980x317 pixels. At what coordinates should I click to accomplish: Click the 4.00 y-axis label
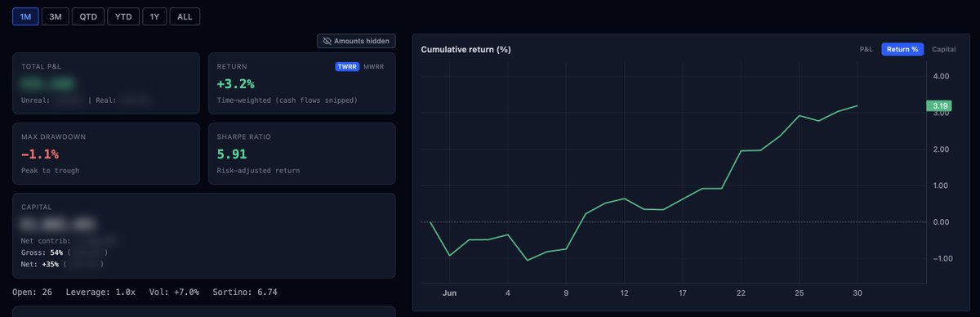(x=941, y=76)
